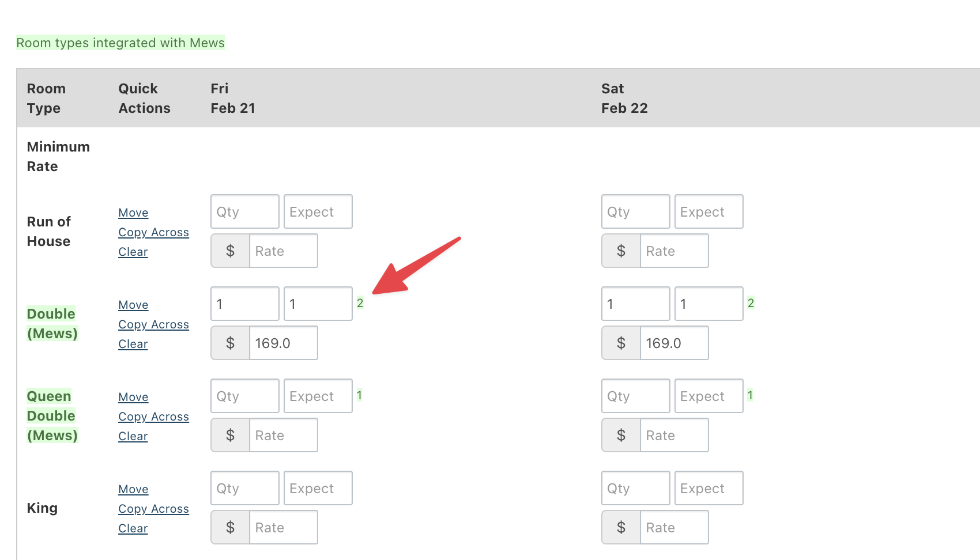
Task: Click Friday Rate field for Run of House
Action: [x=283, y=251]
